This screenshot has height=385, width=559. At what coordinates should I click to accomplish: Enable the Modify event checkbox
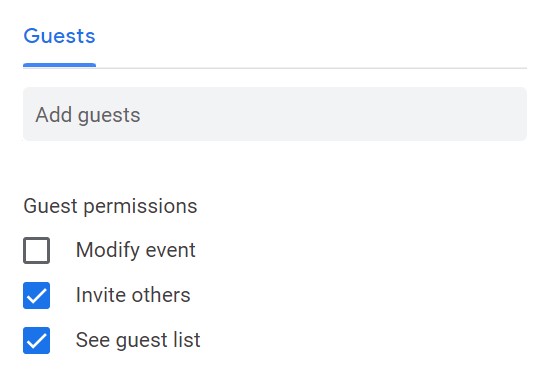[x=36, y=250]
